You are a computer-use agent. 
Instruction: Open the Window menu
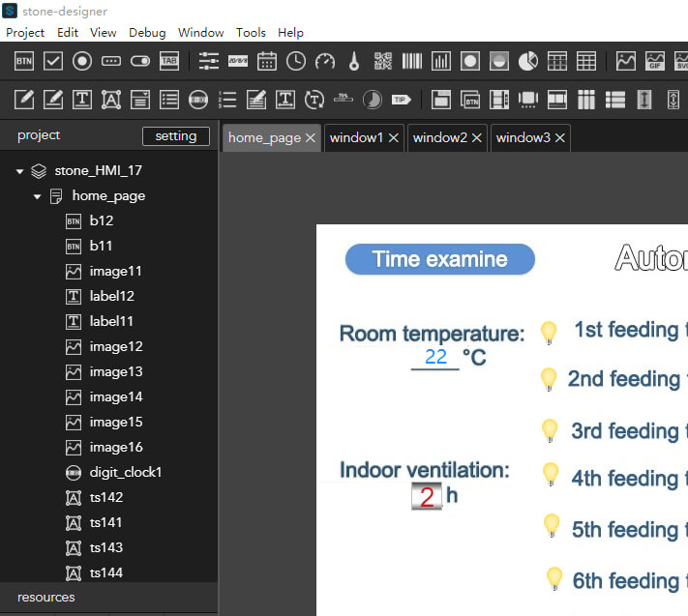(x=201, y=33)
